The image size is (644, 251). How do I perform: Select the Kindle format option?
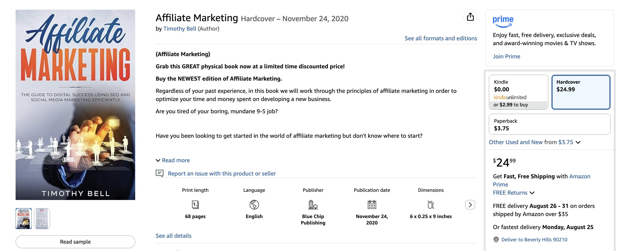[518, 92]
